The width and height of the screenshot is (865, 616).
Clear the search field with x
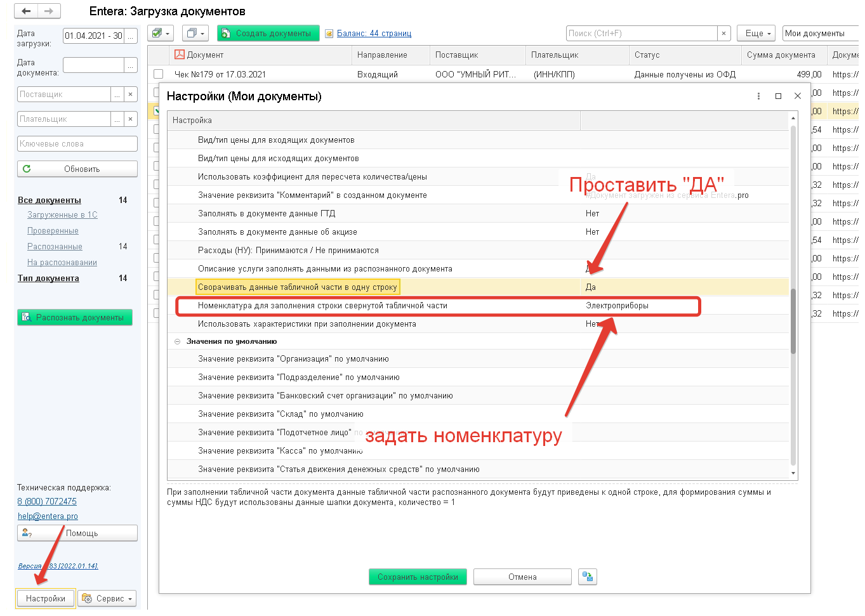pos(724,33)
